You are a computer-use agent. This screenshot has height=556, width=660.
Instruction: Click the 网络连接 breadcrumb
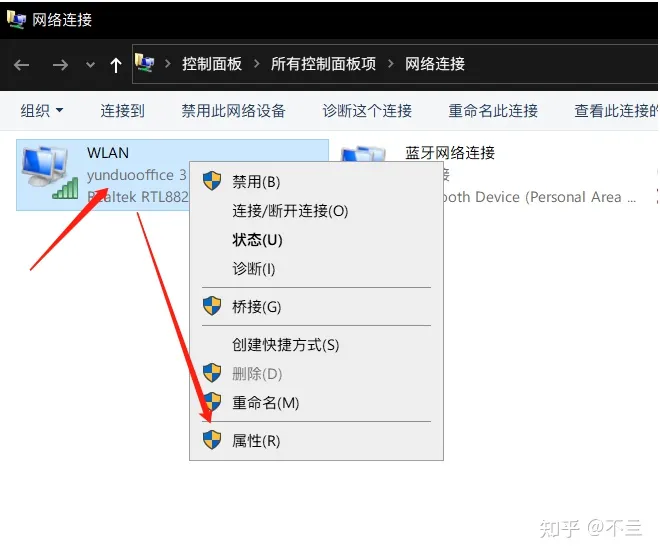coord(435,64)
